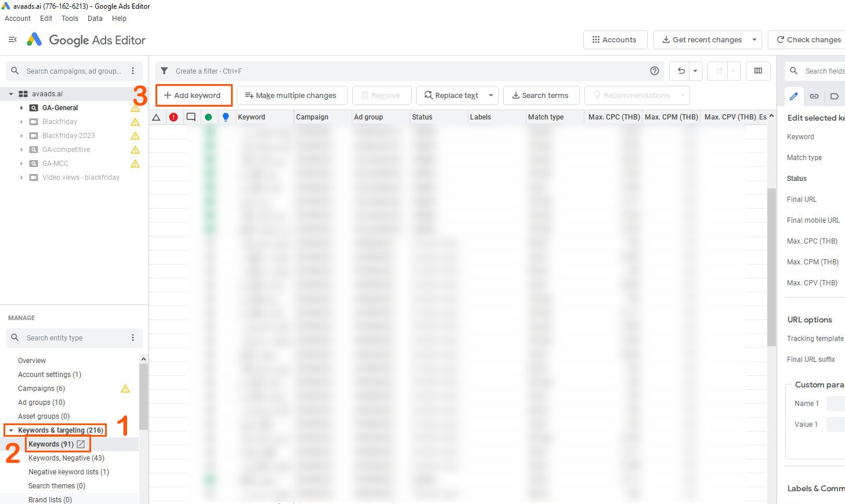845x504 pixels.
Task: Select Overview in Manage list
Action: 31,361
